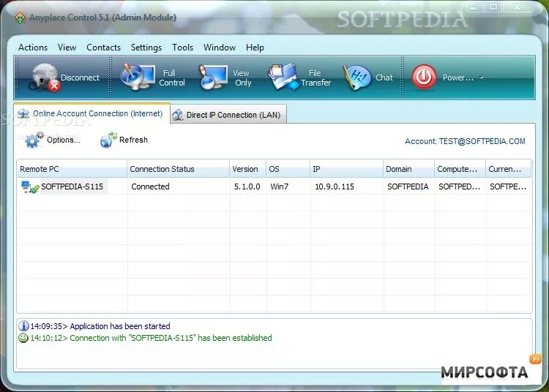The width and height of the screenshot is (549, 392).
Task: Switch to Direct IP Connection (LAN) tab
Action: pyautogui.click(x=228, y=115)
